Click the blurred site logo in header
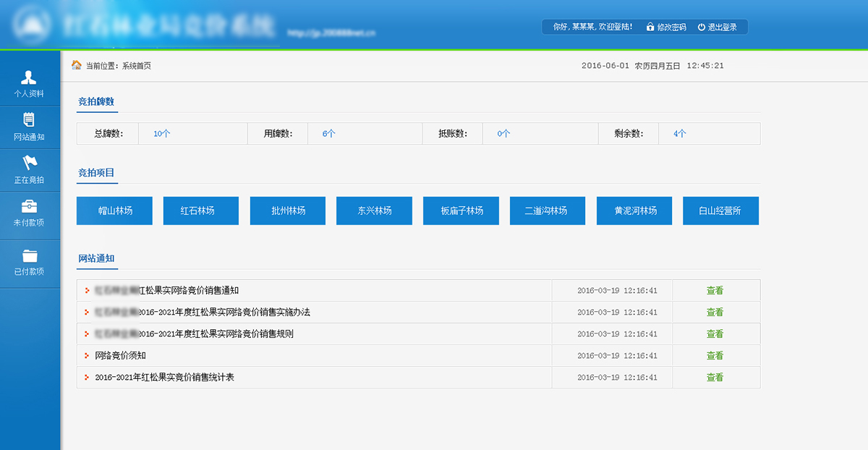Screen dimensions: 868x450 (x=32, y=25)
